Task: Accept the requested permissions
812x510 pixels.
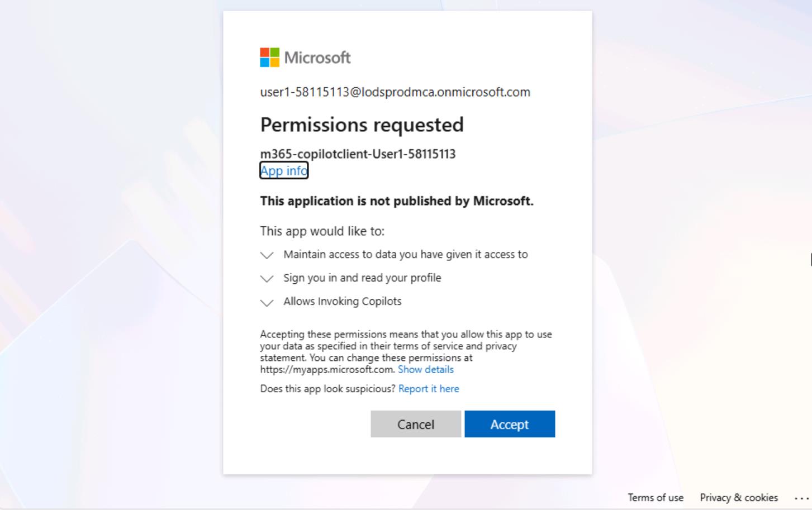Action: [509, 425]
